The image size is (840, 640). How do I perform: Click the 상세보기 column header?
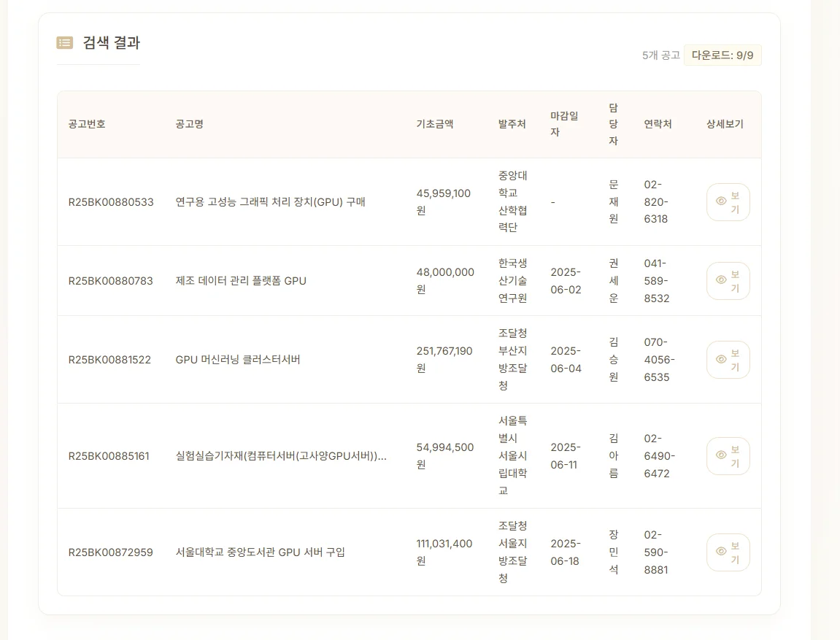(x=725, y=124)
